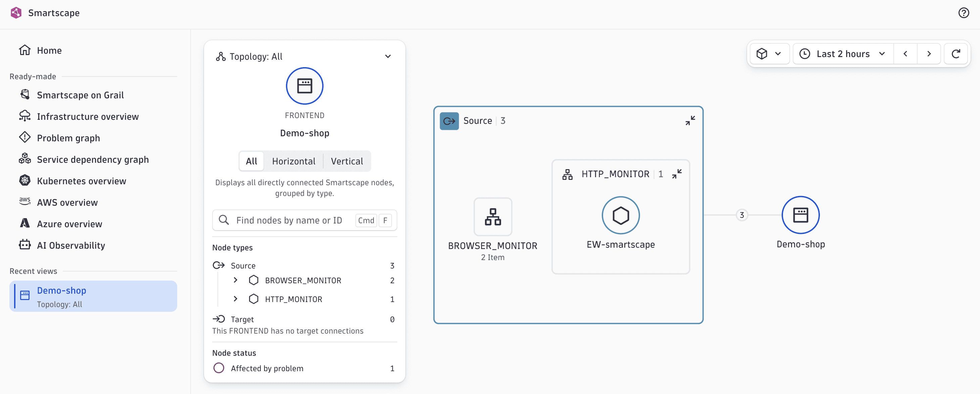This screenshot has width=980, height=394.
Task: Collapse the HTTP_MONITOR group box
Action: click(x=677, y=174)
